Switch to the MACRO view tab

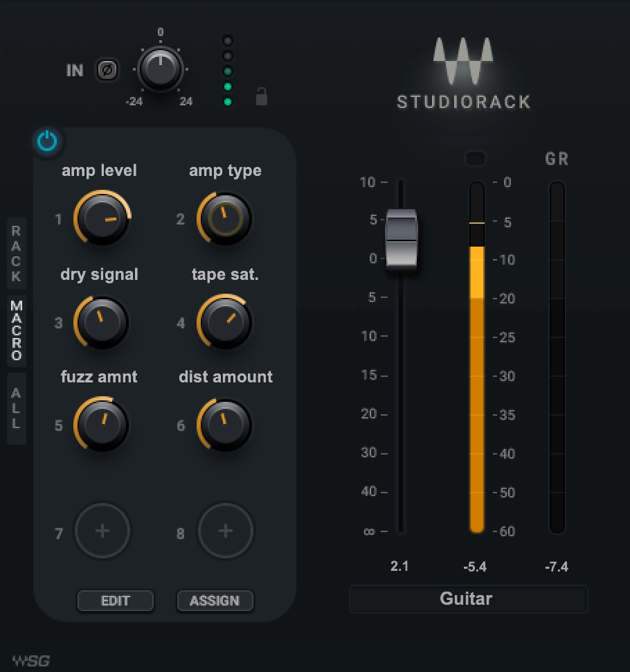[x=17, y=330]
